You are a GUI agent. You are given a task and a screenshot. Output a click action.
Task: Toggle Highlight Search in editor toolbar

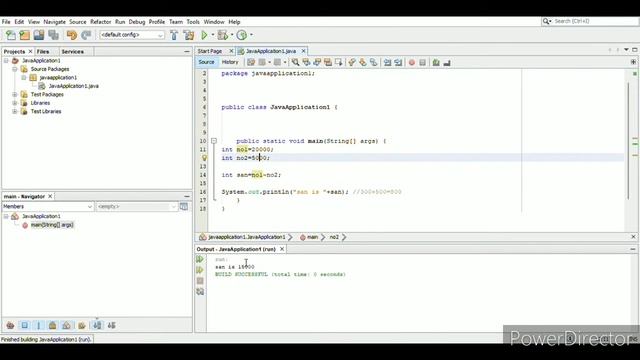(x=328, y=62)
